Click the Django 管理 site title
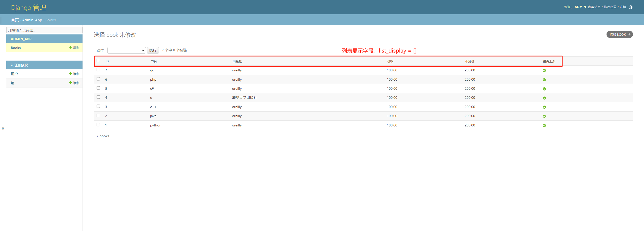 click(x=29, y=8)
